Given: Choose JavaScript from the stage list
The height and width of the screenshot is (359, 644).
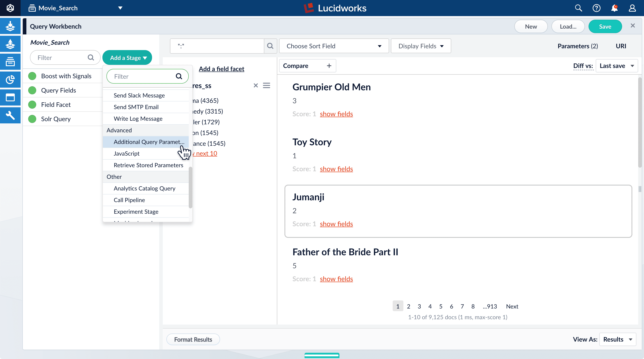Looking at the screenshot, I should [127, 154].
